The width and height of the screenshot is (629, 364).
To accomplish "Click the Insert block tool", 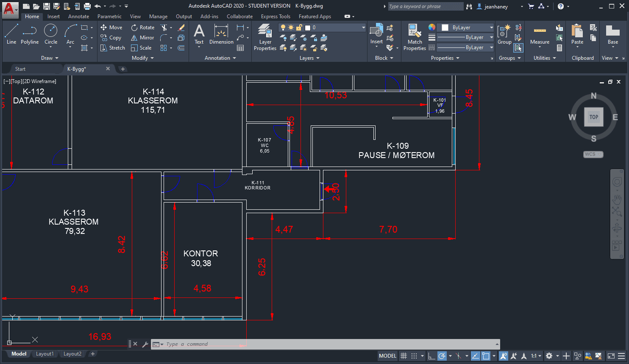I will point(376,34).
